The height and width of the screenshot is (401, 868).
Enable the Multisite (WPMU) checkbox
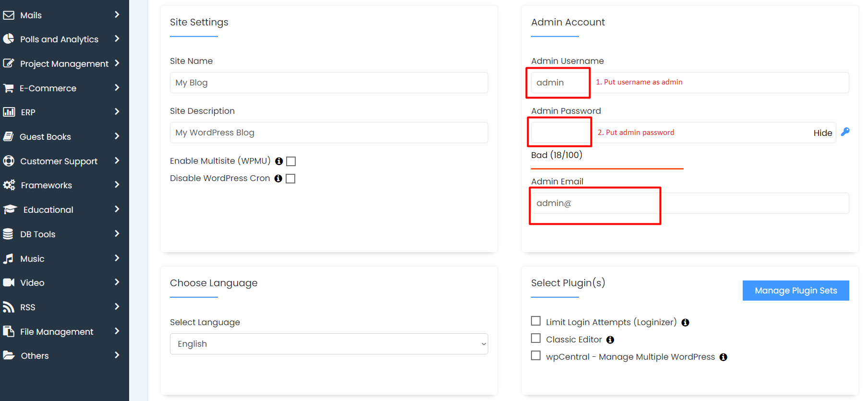[x=291, y=161]
